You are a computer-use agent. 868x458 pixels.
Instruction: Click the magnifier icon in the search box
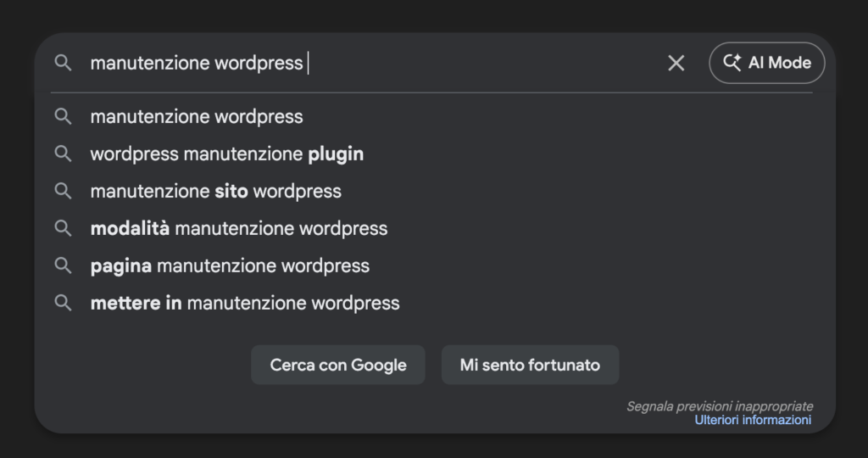click(63, 63)
